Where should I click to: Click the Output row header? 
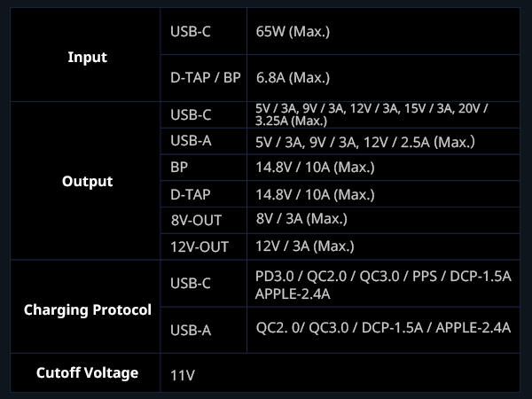(x=87, y=182)
